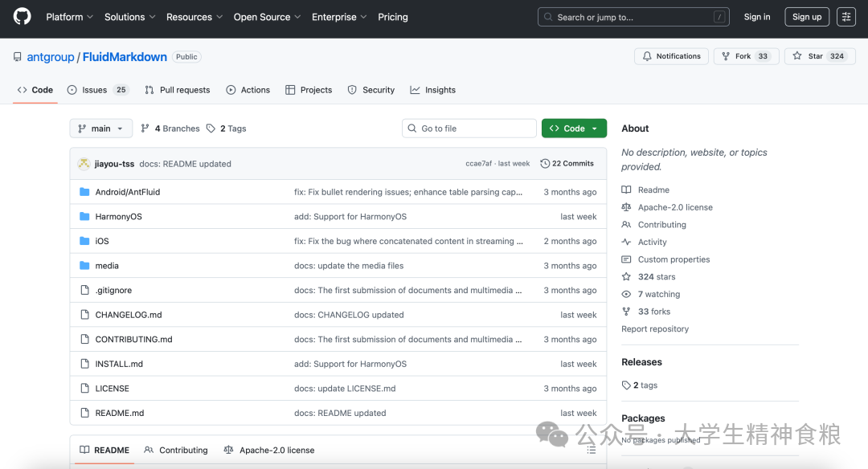Click the file icon for .gitignore

(x=84, y=290)
